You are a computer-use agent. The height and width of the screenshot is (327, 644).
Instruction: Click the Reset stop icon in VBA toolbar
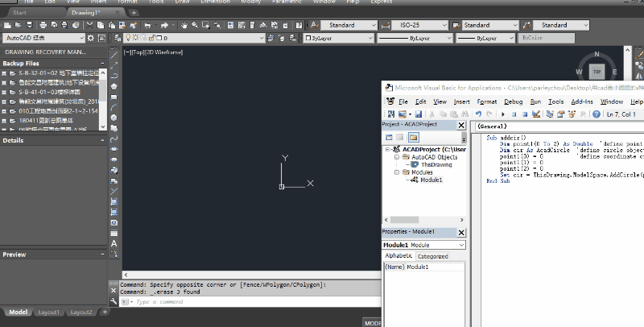point(525,114)
